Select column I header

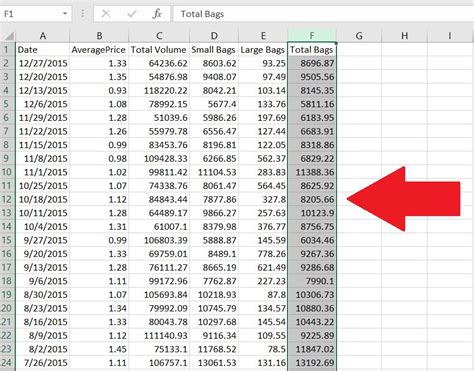[x=450, y=36]
